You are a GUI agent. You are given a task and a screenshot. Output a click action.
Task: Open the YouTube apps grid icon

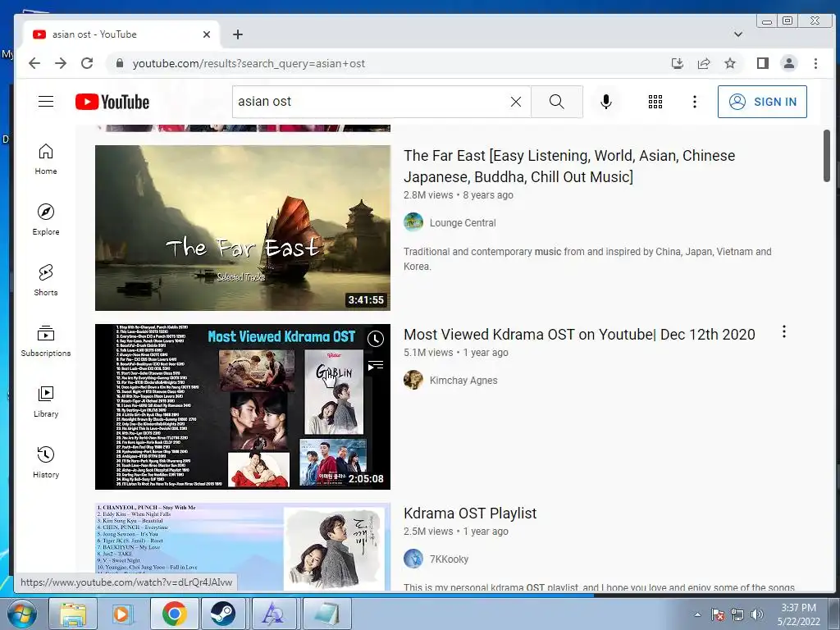655,102
